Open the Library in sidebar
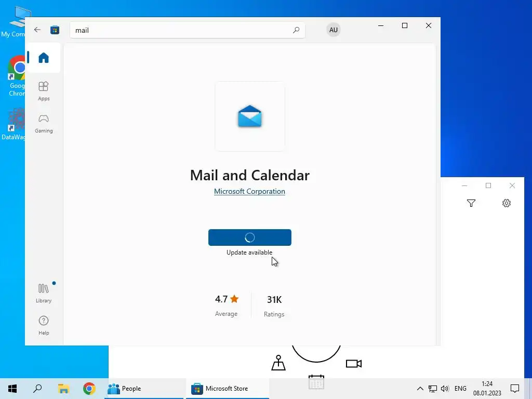Screen dimensions: 532x399 44,294
